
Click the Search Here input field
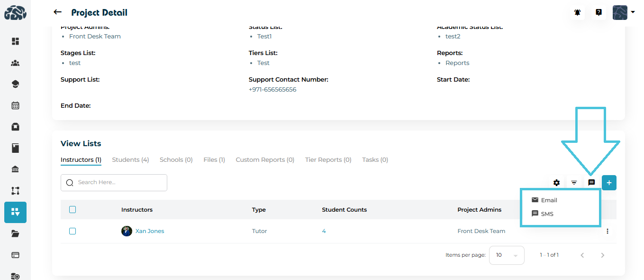point(118,183)
